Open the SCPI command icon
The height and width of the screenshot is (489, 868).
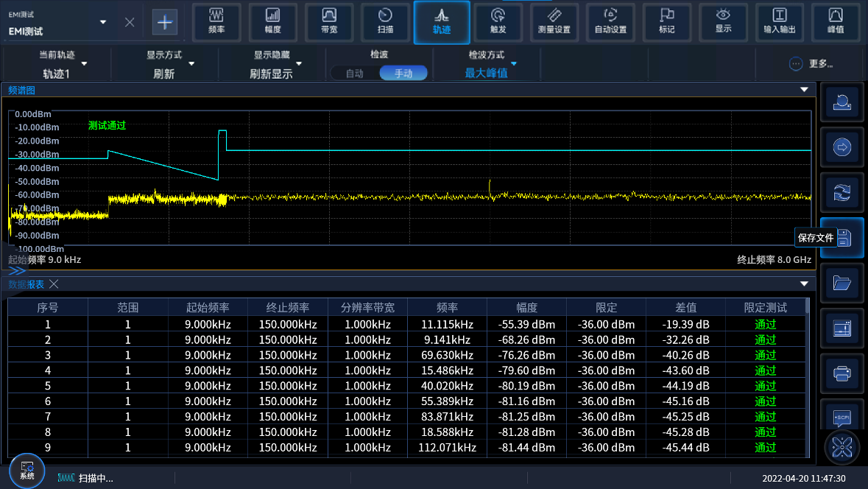(842, 418)
